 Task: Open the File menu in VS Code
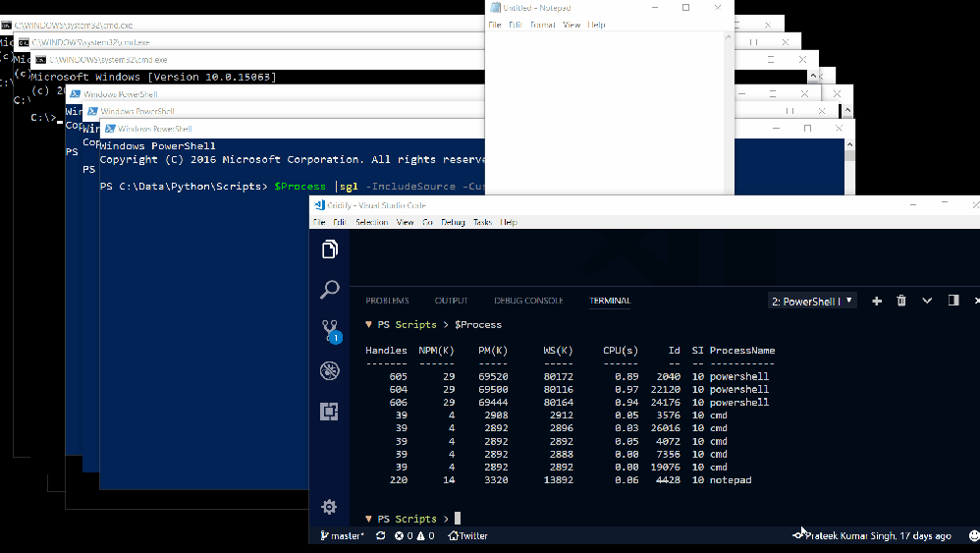click(319, 222)
